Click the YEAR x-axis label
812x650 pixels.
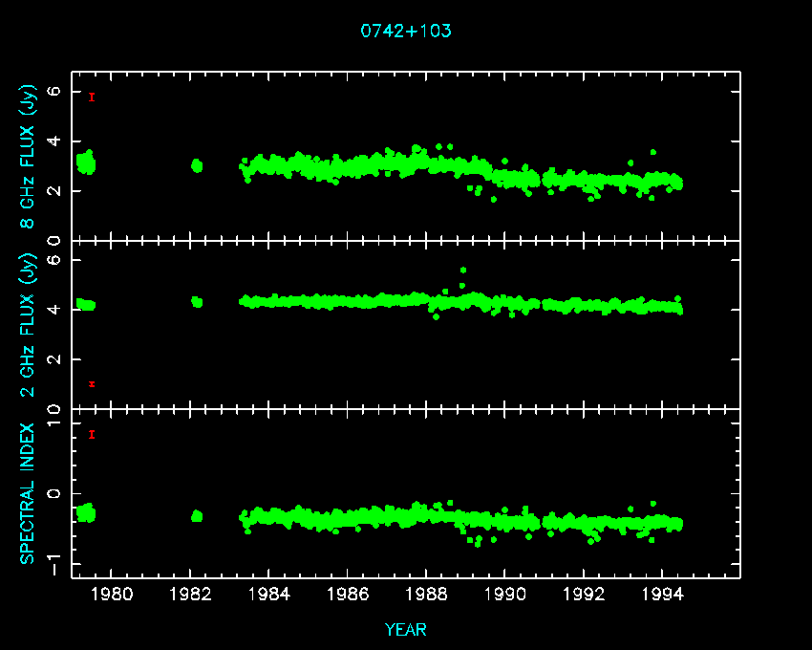coord(406,630)
